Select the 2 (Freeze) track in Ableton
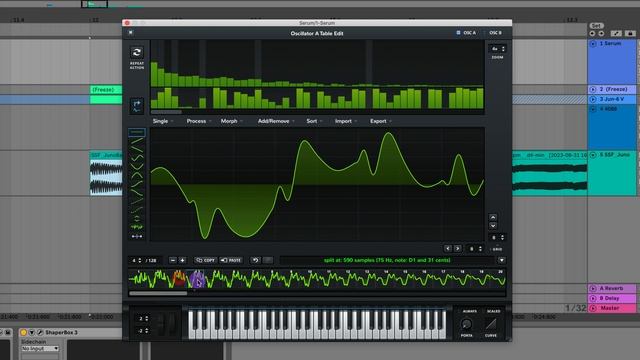 tap(611, 89)
